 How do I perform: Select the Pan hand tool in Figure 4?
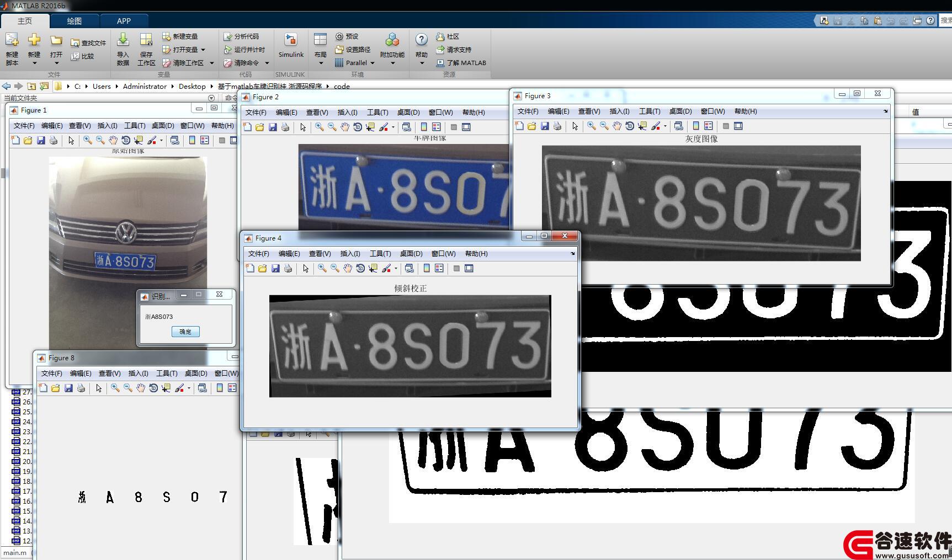[347, 268]
